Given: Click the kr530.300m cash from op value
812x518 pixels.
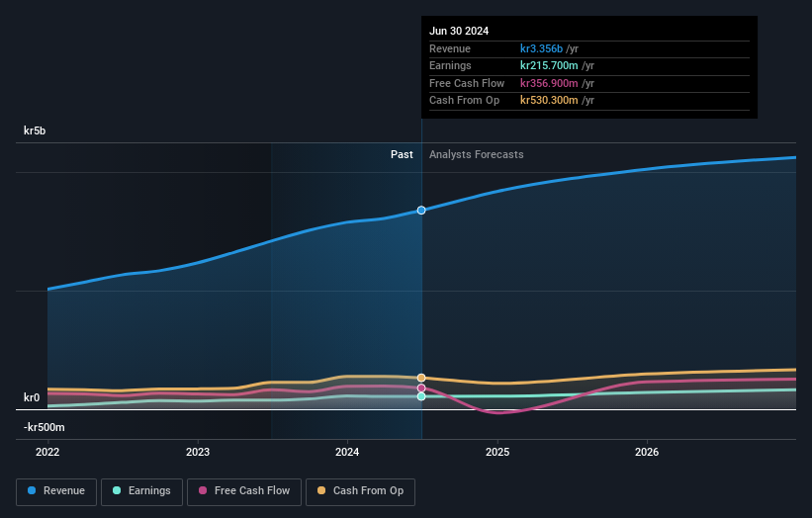Looking at the screenshot, I should [x=549, y=101].
